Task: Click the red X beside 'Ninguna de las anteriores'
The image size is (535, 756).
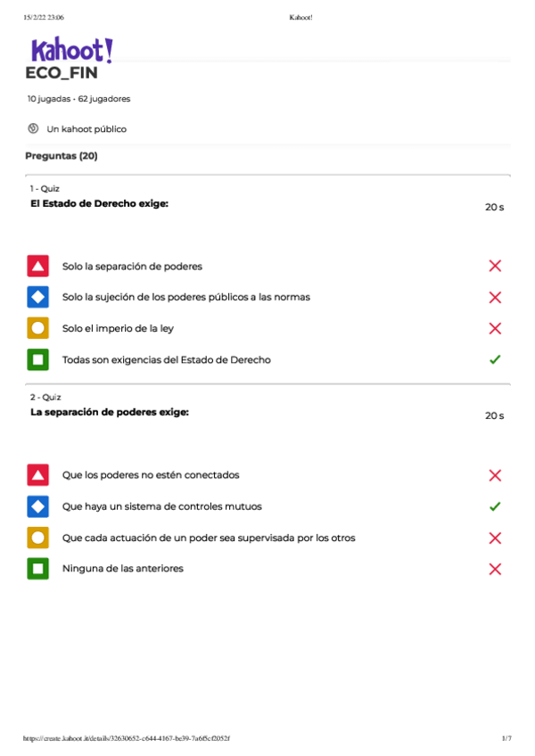Action: tap(495, 569)
